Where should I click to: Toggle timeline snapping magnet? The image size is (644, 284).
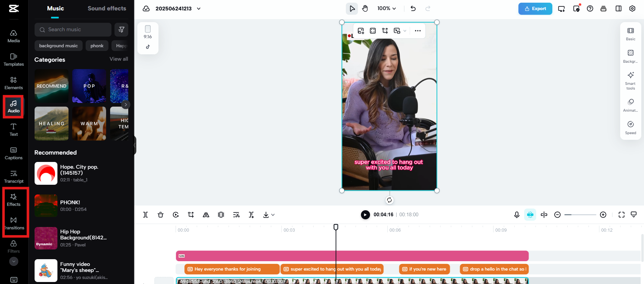click(530, 215)
